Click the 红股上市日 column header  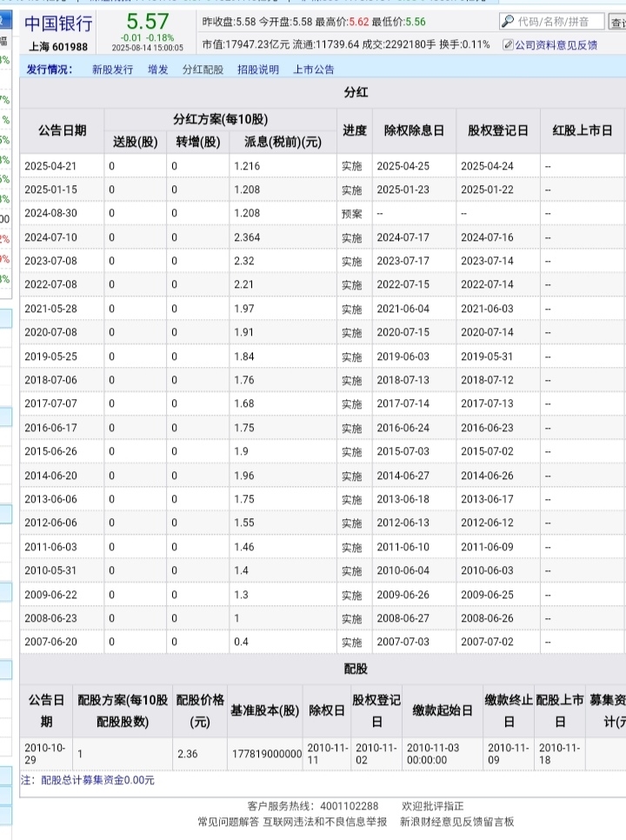(x=583, y=130)
